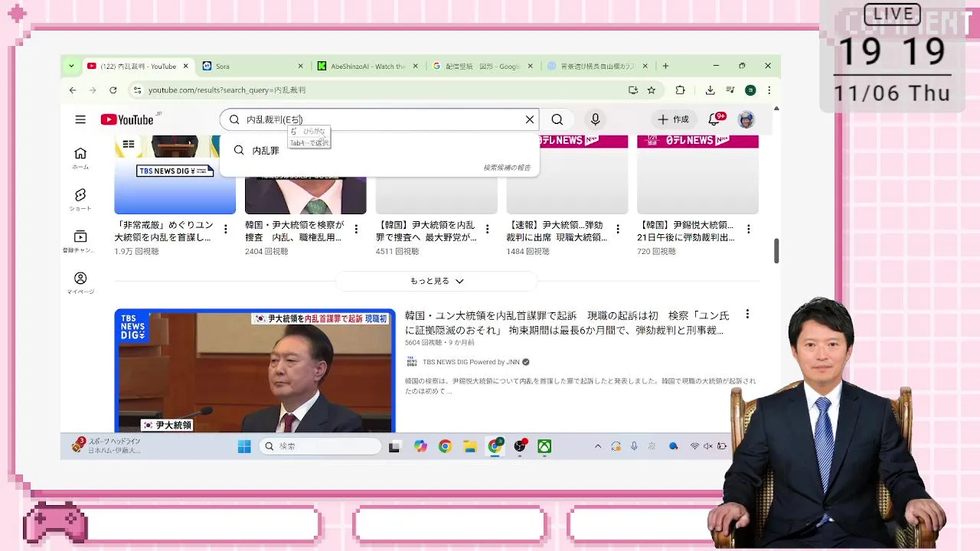Screen dimensions: 980x551
Task: Go to the YouTube home logo
Action: coord(127,119)
